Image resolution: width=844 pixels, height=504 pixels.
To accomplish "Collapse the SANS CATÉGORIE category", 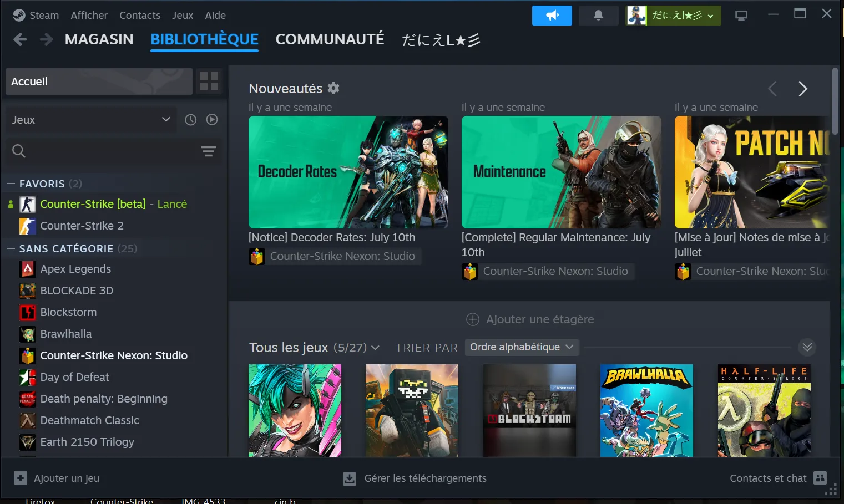I will coord(11,248).
